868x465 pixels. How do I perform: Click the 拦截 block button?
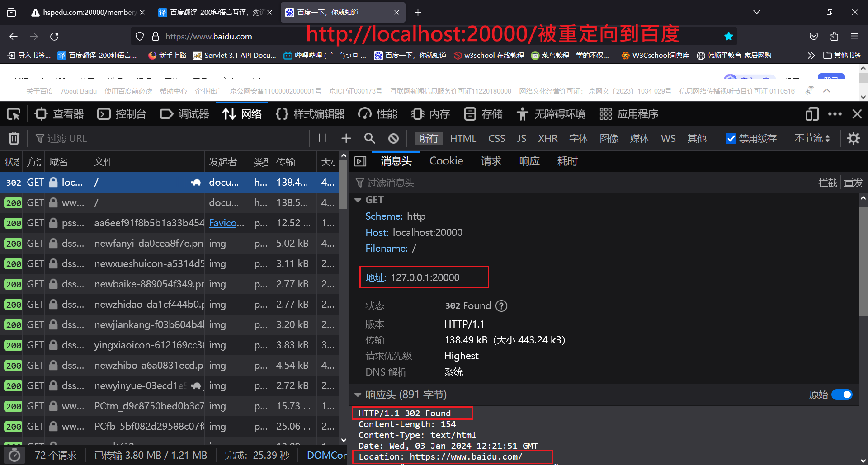(x=828, y=183)
